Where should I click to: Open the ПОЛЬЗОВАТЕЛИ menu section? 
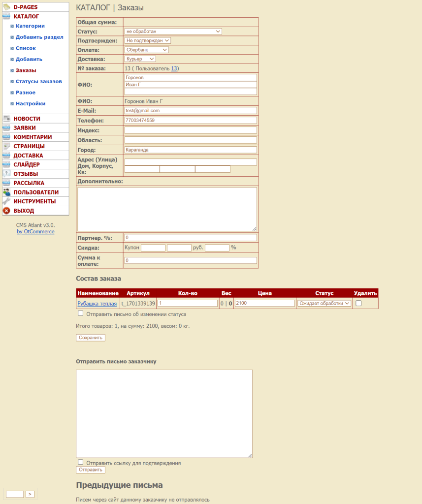coord(35,192)
